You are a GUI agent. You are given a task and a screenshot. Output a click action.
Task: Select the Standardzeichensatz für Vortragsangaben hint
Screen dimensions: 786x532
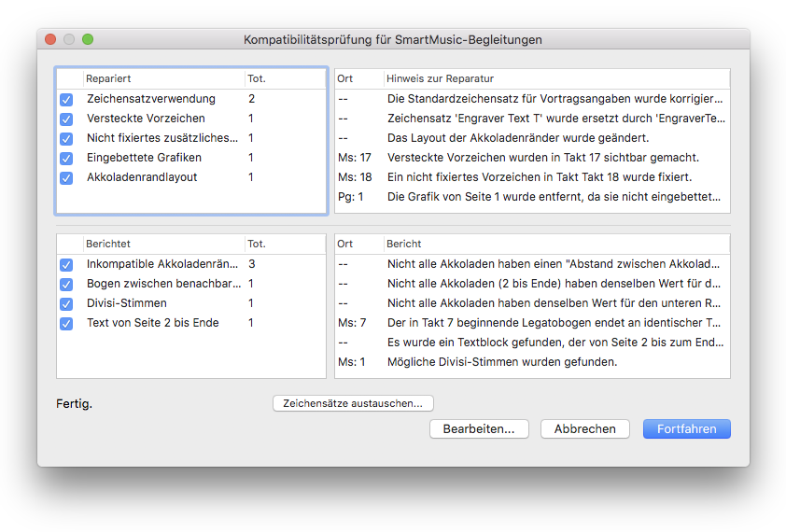click(554, 99)
